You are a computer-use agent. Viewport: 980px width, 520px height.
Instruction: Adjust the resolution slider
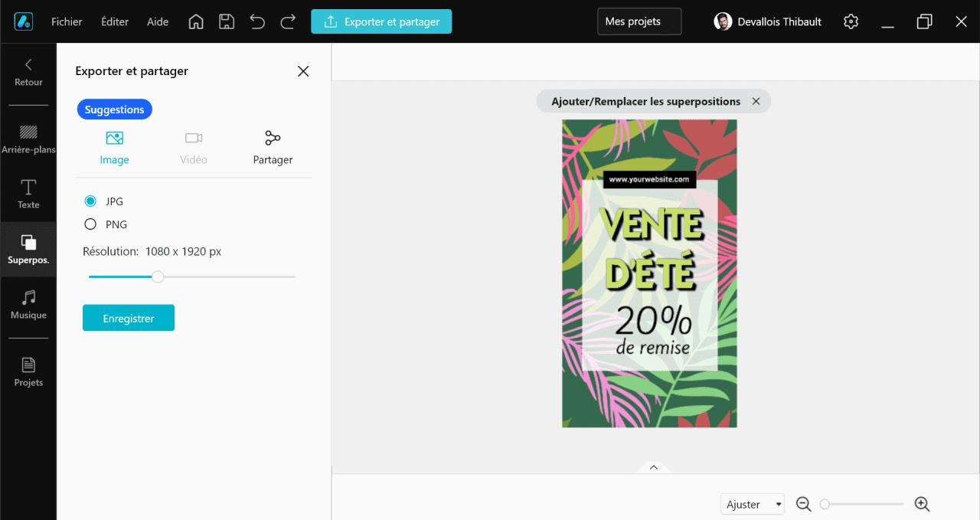coord(158,276)
